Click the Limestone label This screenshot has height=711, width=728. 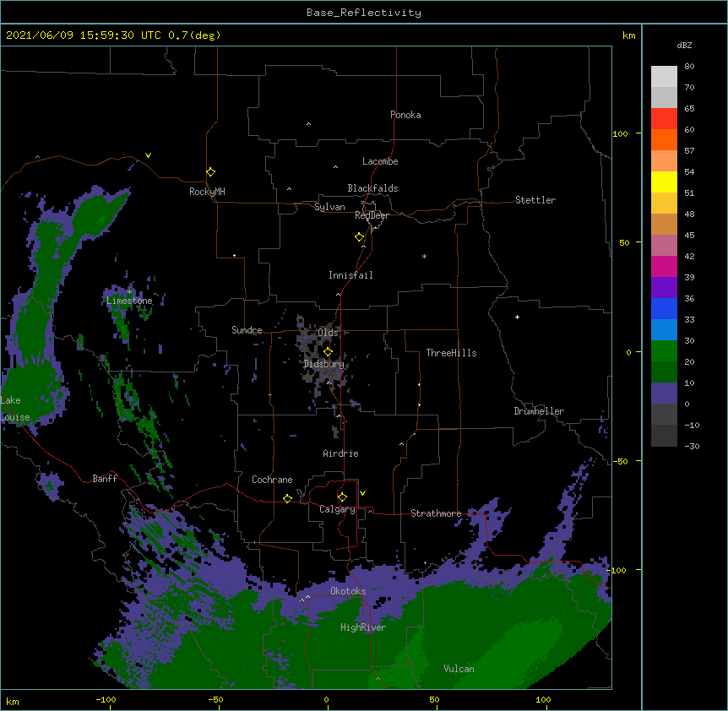pyautogui.click(x=129, y=301)
